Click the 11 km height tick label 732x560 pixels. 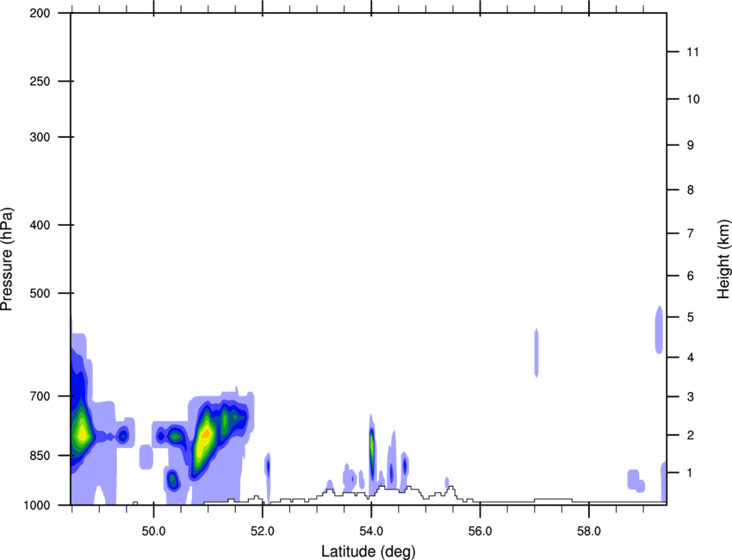pyautogui.click(x=692, y=52)
